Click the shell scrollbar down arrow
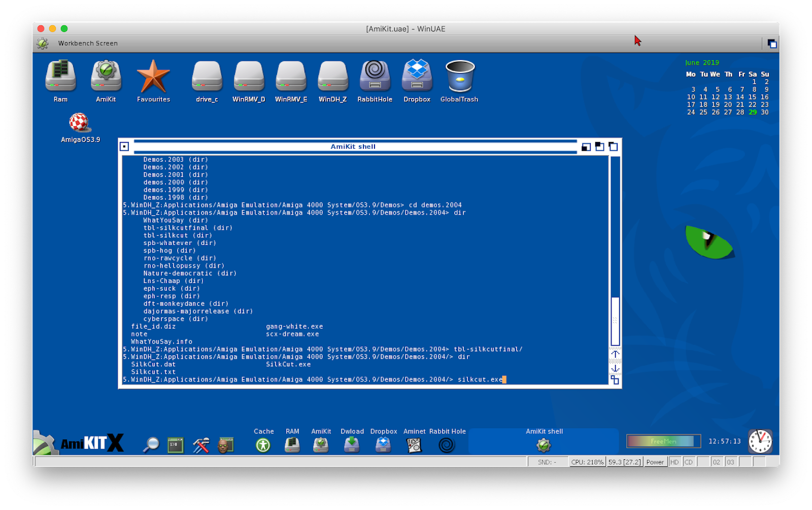The width and height of the screenshot is (812, 510). (x=615, y=367)
